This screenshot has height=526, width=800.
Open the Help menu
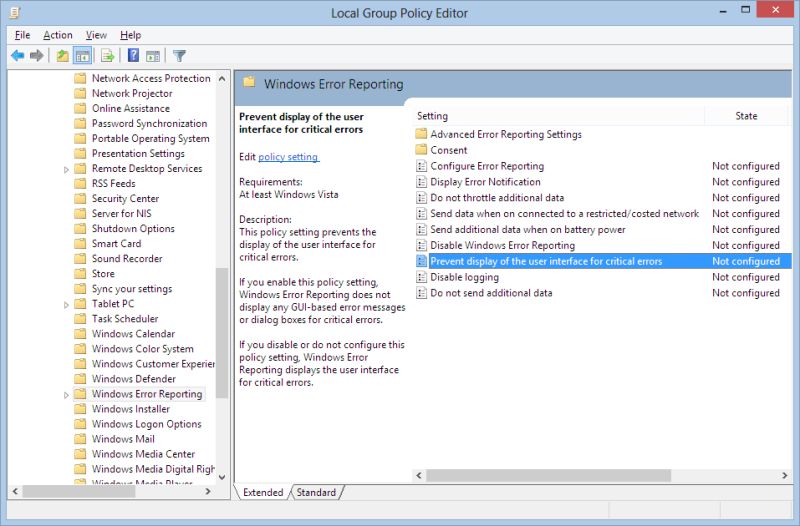click(131, 35)
